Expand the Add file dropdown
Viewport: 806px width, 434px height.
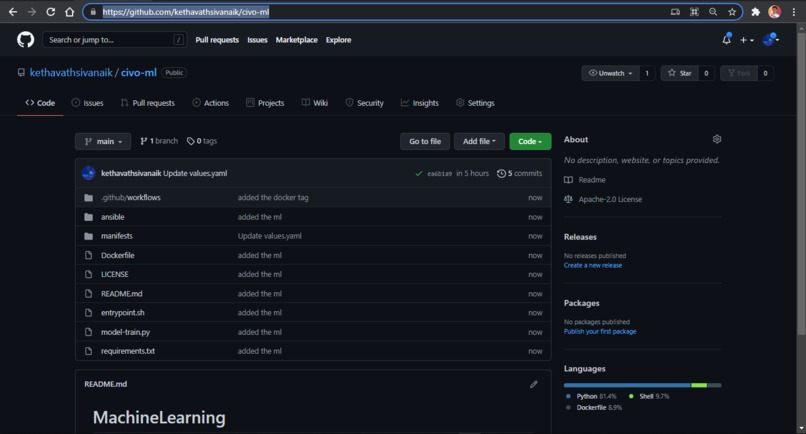point(479,141)
